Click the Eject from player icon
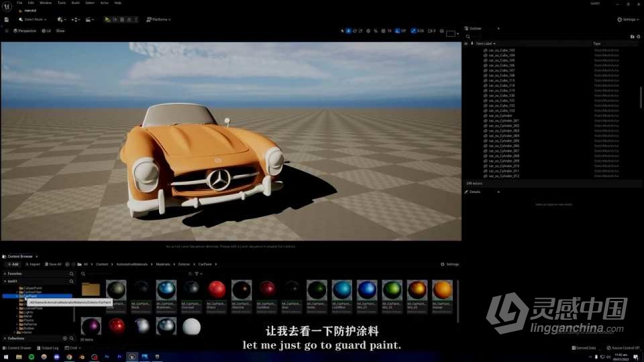The image size is (644, 362). click(x=129, y=19)
